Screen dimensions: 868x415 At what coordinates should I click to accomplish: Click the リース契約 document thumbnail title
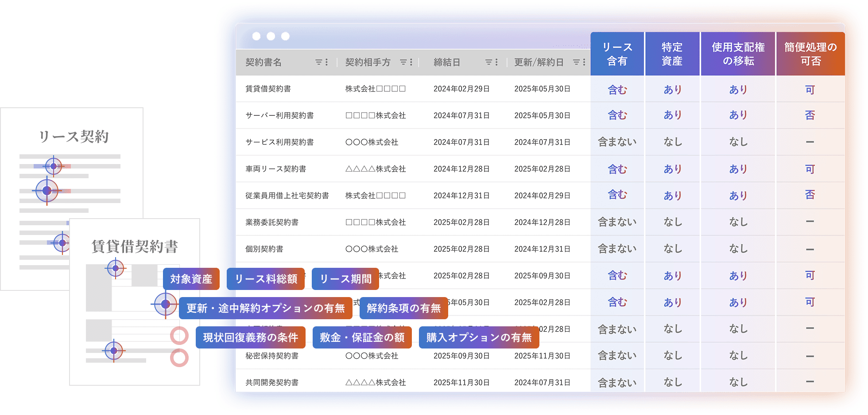coord(74,137)
